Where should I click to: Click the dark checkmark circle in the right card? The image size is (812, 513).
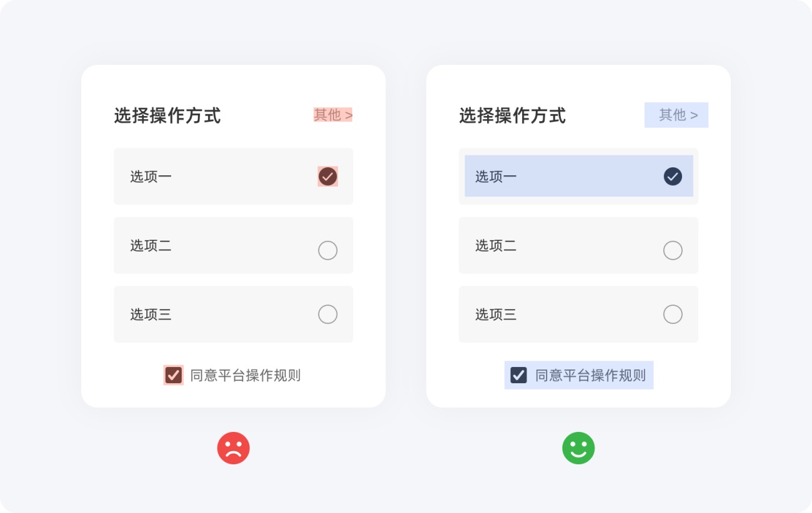point(673,177)
